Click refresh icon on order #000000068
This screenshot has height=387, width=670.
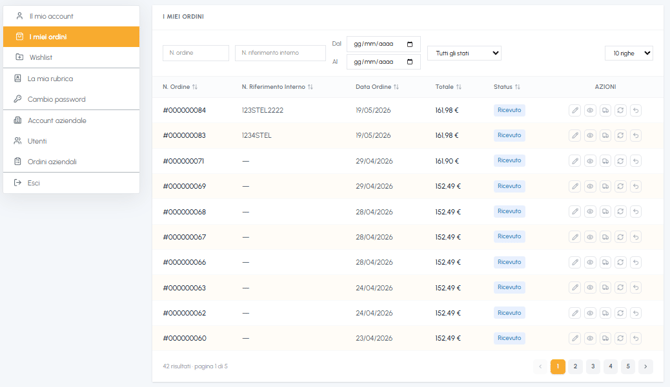[x=620, y=211]
